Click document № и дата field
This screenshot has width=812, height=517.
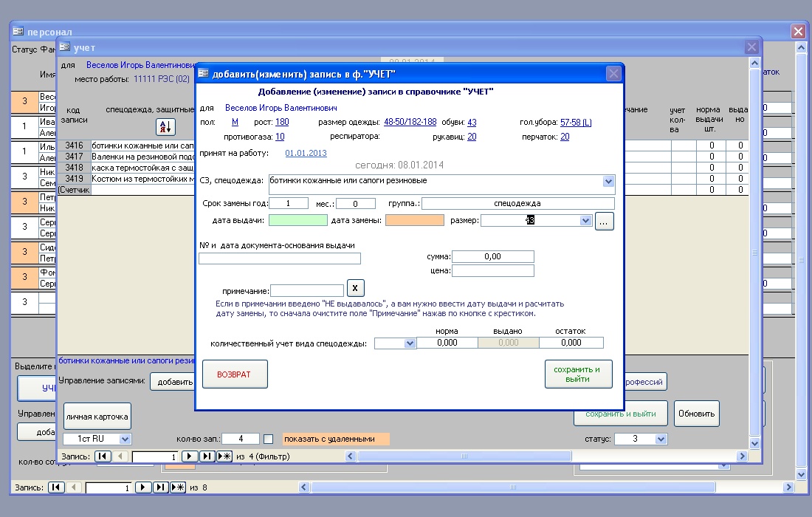point(280,258)
